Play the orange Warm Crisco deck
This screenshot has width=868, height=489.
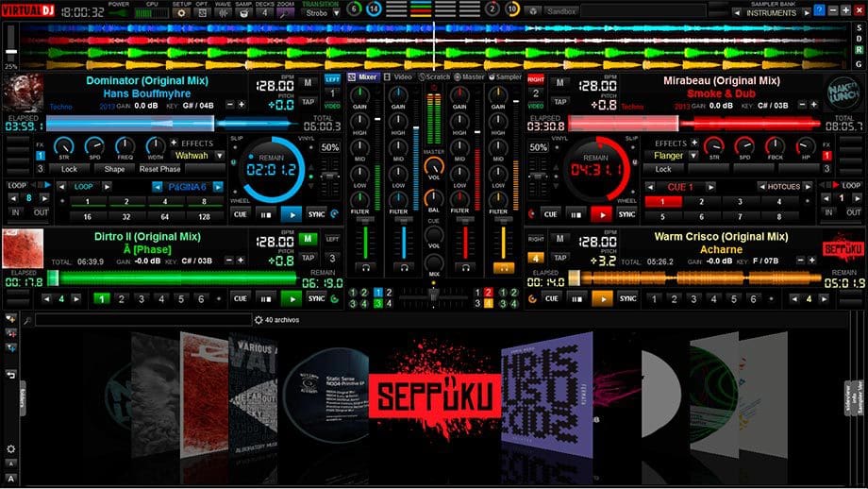[602, 299]
